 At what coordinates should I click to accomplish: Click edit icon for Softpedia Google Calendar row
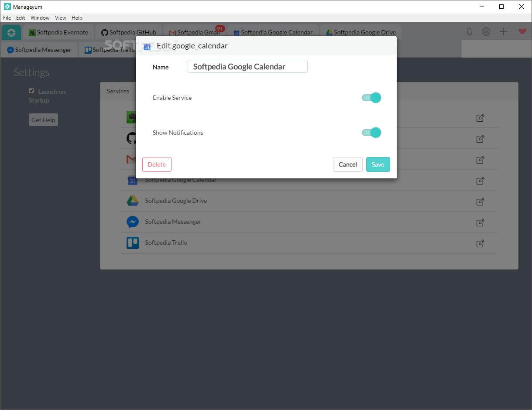coord(480,181)
